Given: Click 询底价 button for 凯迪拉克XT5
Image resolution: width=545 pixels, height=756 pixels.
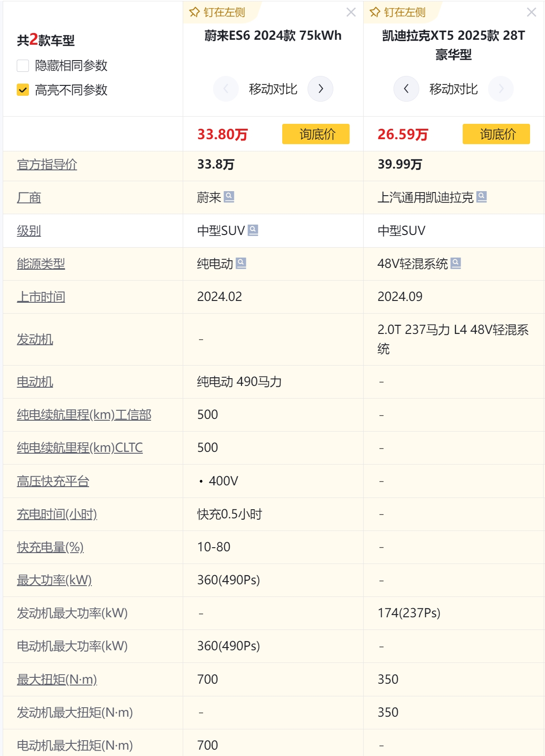Looking at the screenshot, I should [496, 134].
